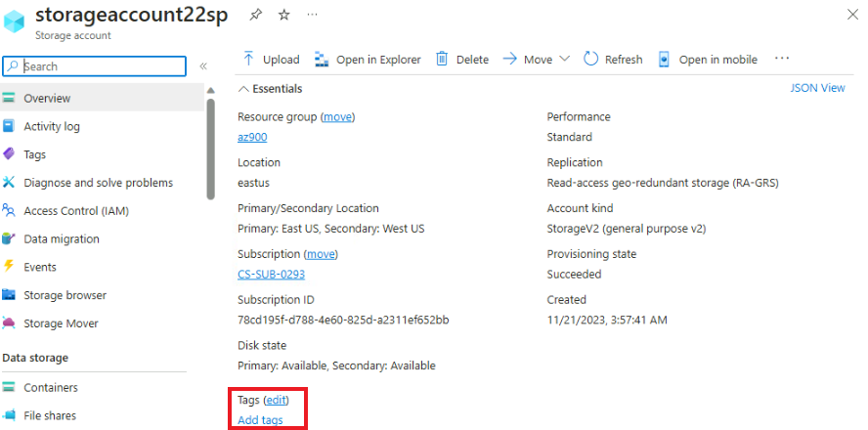The width and height of the screenshot is (868, 430).
Task: Switch to JSON View
Action: tap(817, 88)
